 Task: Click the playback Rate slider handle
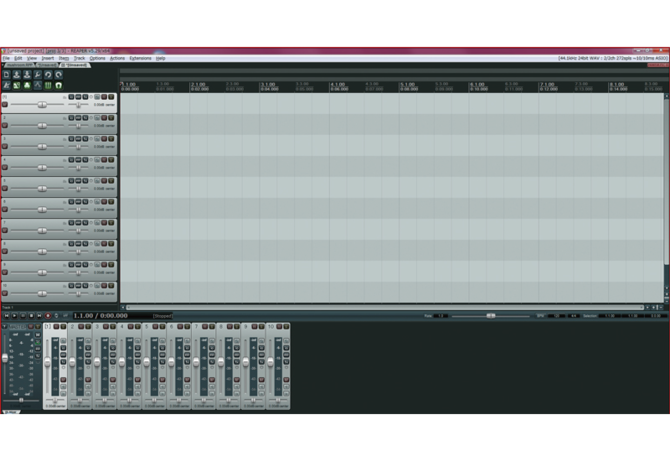coord(490,316)
